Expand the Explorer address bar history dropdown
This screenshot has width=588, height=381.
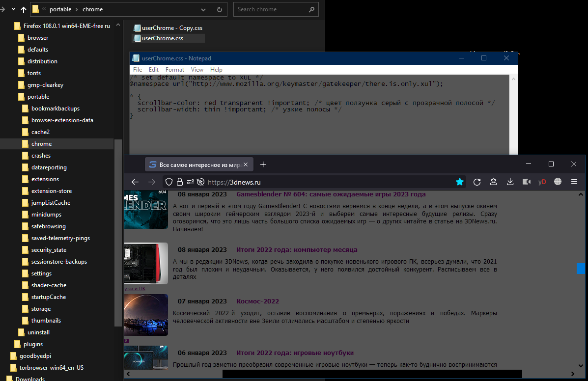(203, 9)
